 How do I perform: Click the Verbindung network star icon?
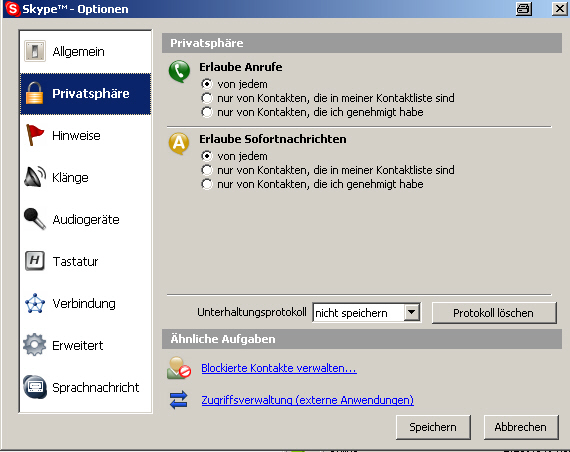pyautogui.click(x=35, y=303)
